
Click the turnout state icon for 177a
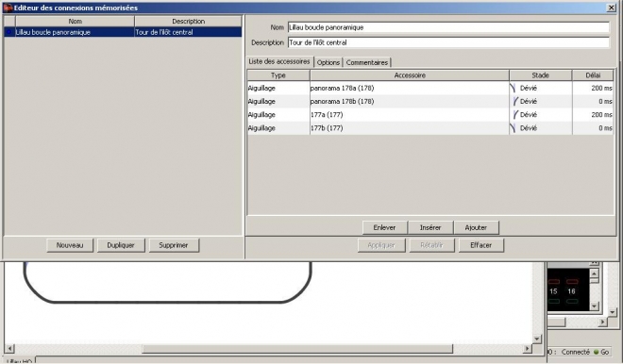[515, 115]
